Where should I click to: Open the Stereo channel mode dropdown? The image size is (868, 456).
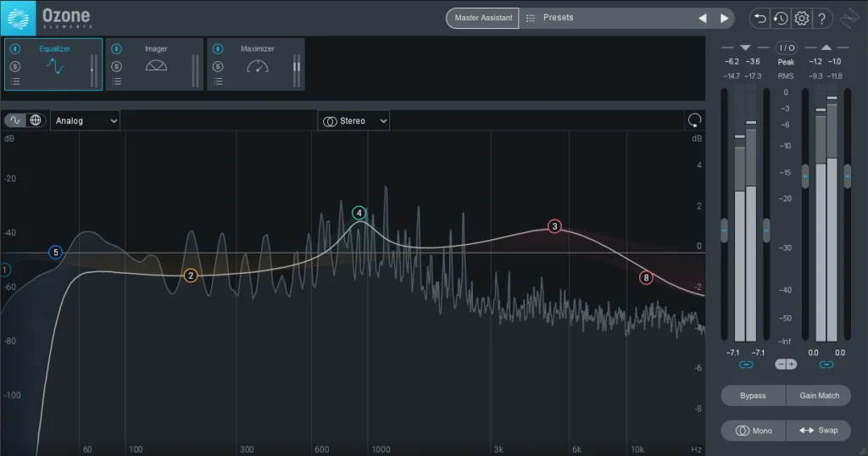(353, 120)
